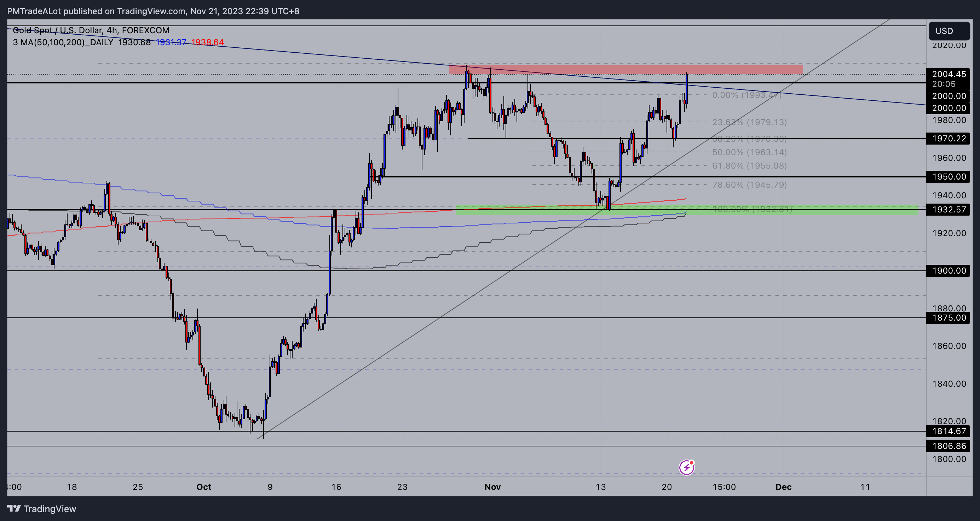Select the 50.00% (1963.14) Fibonacci label
Viewport: 980px width, 521px height.
coord(749,152)
